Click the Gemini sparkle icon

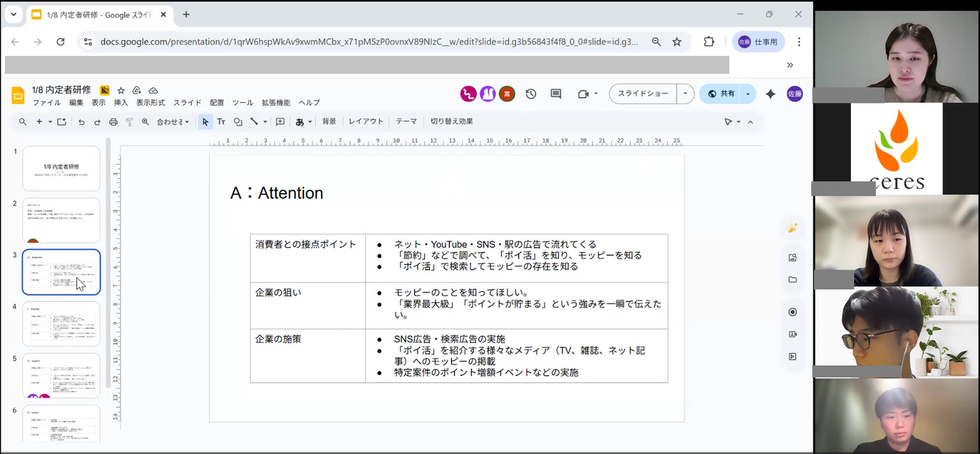[x=770, y=94]
